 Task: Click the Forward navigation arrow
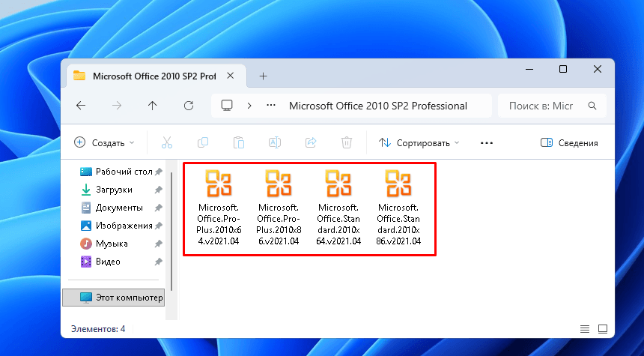(117, 106)
